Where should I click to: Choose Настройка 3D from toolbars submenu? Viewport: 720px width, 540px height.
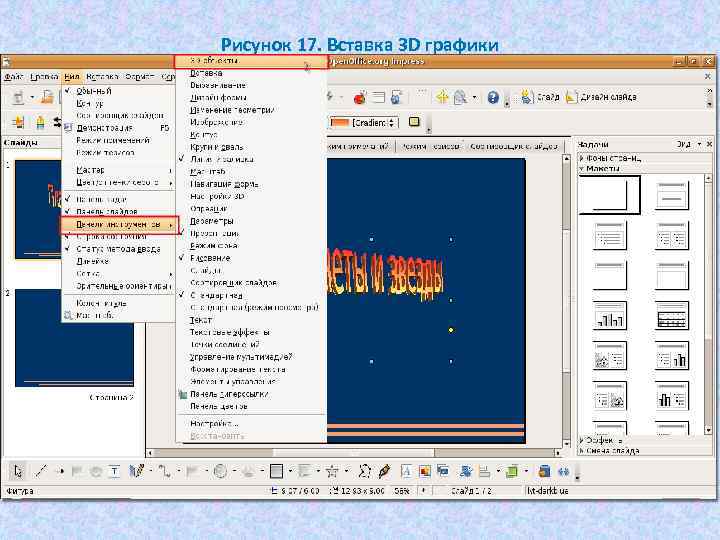tap(251, 197)
